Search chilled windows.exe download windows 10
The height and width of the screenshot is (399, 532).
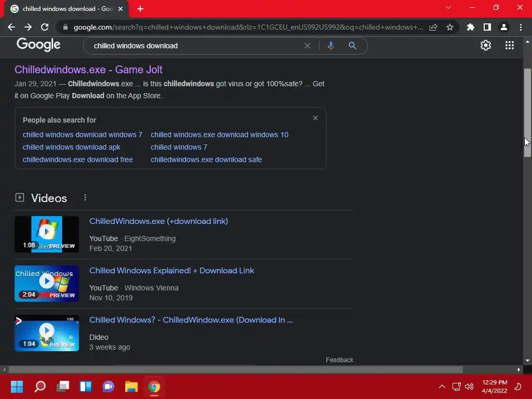pyautogui.click(x=220, y=135)
